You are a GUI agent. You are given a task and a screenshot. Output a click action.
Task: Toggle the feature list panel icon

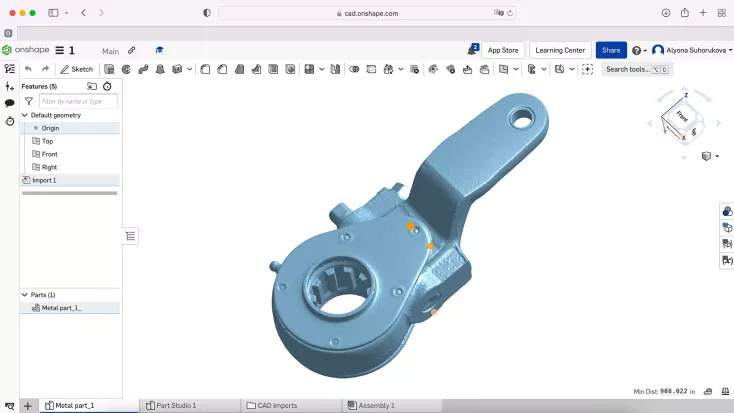[10, 69]
